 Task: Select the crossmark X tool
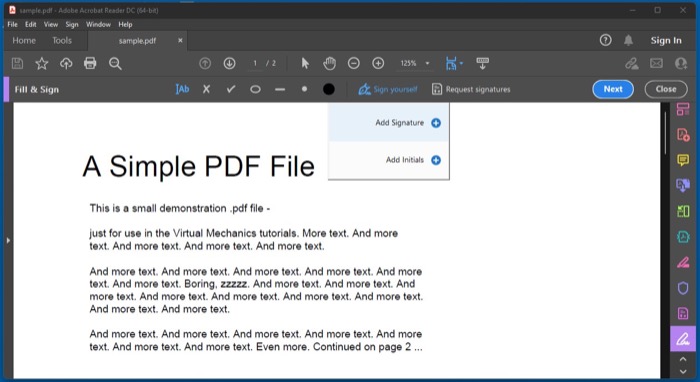206,89
